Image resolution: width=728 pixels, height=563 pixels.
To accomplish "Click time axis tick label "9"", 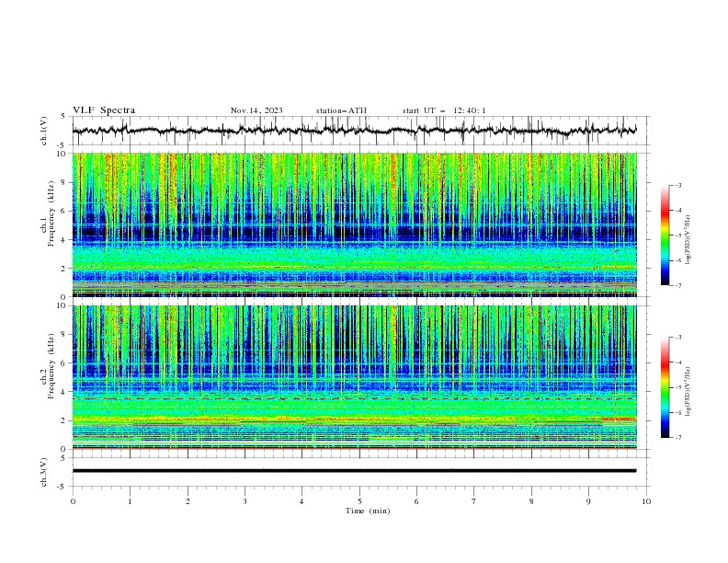I will [x=588, y=501].
